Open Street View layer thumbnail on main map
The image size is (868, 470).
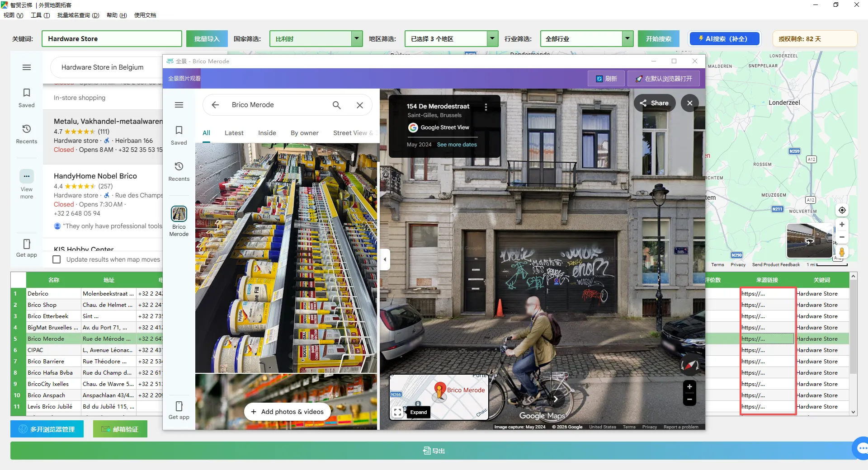click(x=809, y=240)
